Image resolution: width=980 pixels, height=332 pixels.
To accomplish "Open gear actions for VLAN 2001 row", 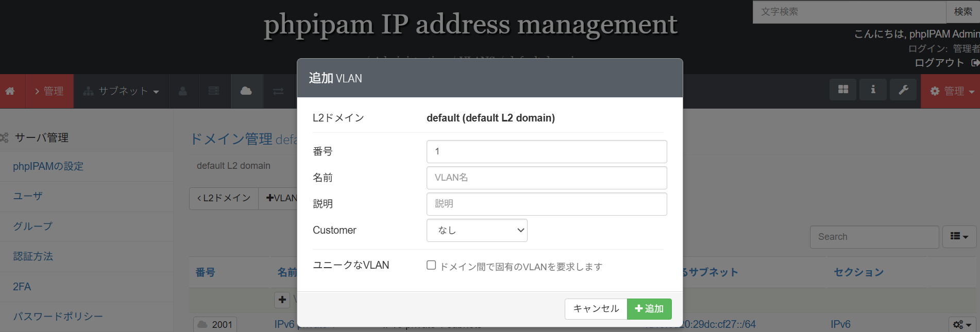I will click(x=961, y=324).
